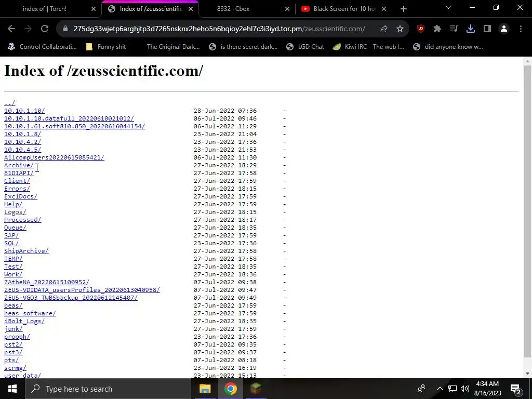Click the scrollbar down arrow
Image resolution: width=532 pixels, height=399 pixels.
coord(527,374)
